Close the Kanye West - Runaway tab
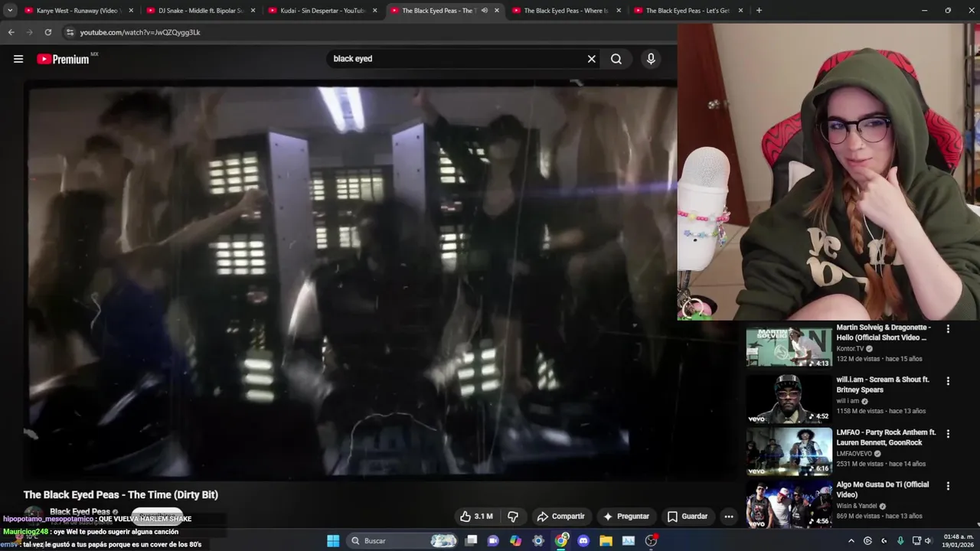The image size is (980, 551). pyautogui.click(x=131, y=11)
